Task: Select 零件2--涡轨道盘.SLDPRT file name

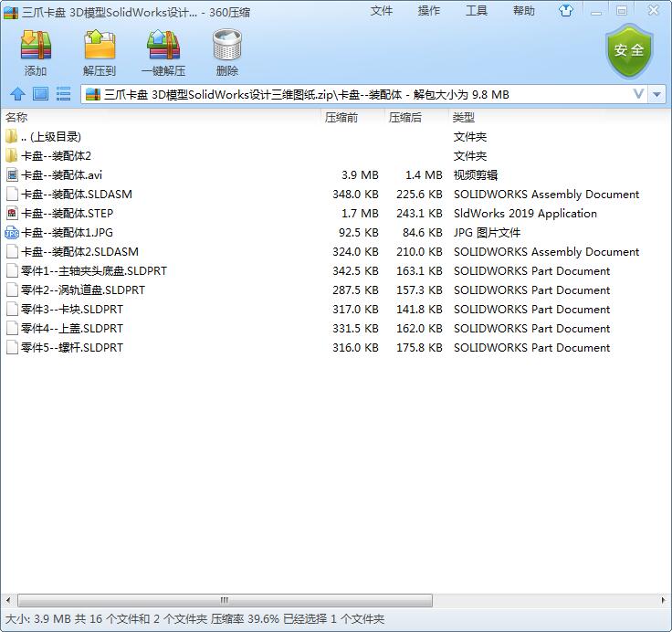Action: click(x=83, y=290)
